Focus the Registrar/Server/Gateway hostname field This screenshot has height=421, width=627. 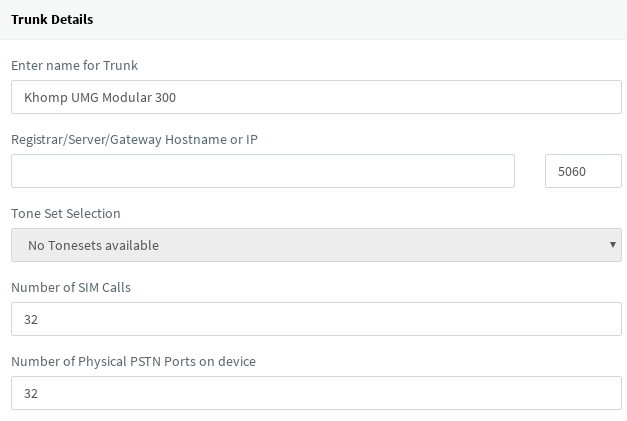[x=262, y=171]
